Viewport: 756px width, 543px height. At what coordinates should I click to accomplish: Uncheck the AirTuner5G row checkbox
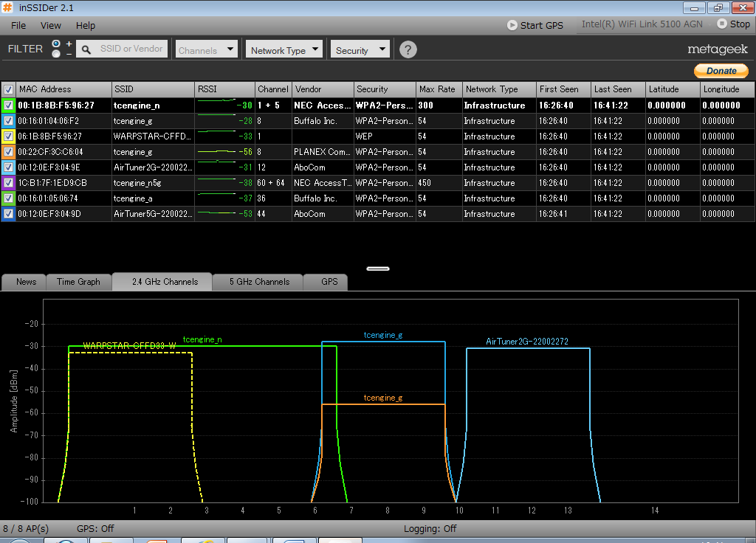[x=8, y=213]
